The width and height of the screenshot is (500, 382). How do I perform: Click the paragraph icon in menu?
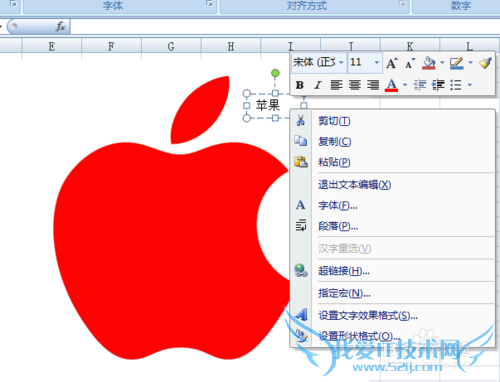(x=301, y=225)
